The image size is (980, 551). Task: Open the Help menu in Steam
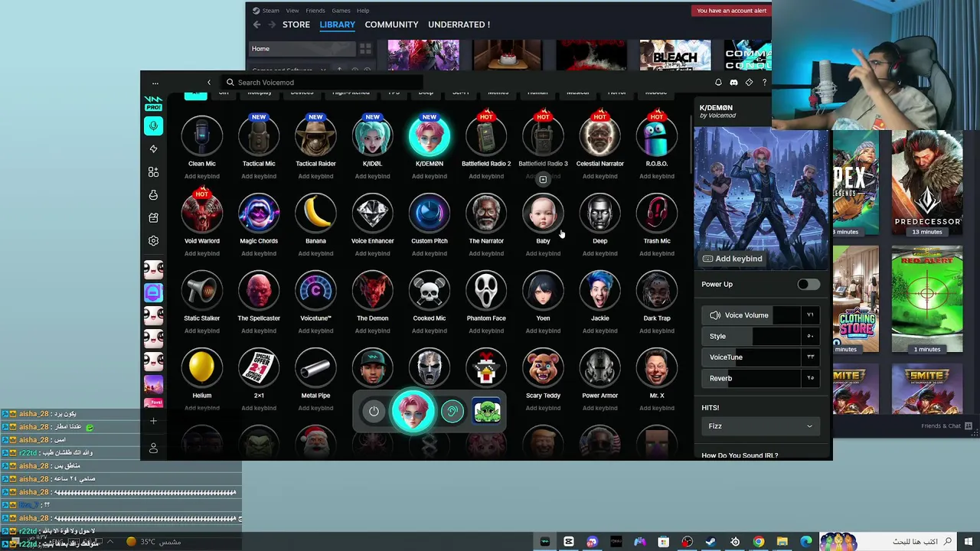coord(363,11)
